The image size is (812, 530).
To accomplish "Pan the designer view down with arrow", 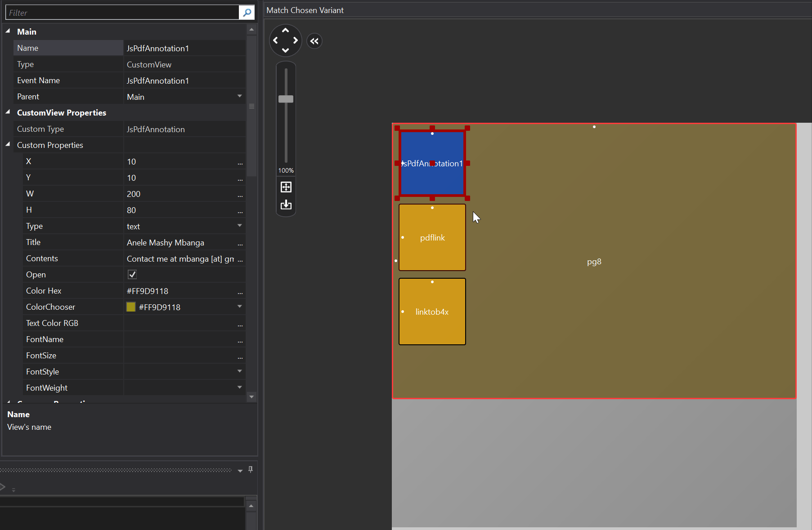I will coord(285,50).
